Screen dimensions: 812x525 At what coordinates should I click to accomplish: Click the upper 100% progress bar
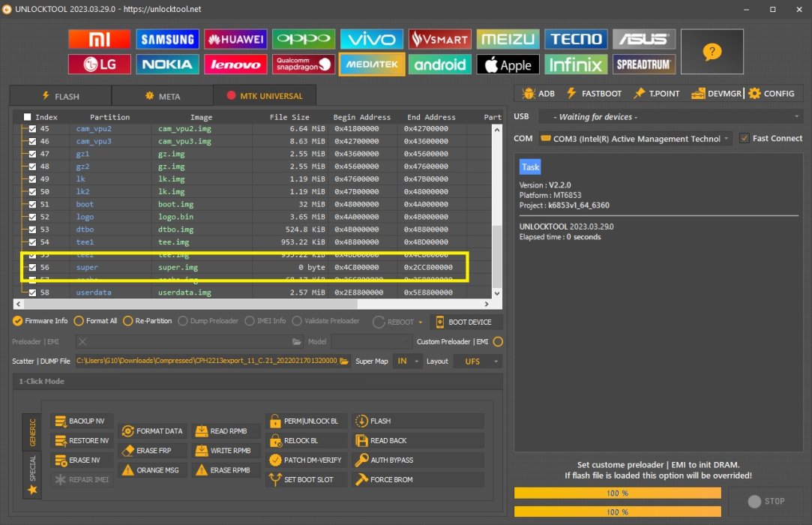tap(617, 493)
